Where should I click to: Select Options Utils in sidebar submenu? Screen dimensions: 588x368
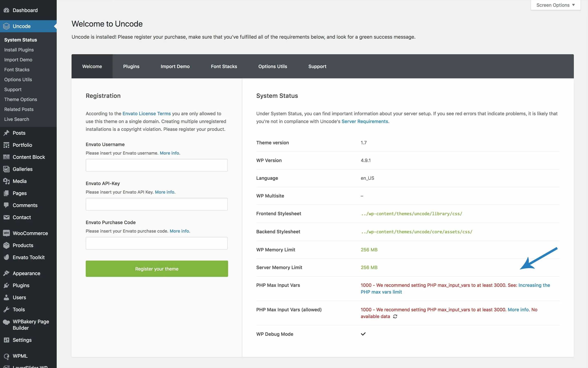(18, 80)
